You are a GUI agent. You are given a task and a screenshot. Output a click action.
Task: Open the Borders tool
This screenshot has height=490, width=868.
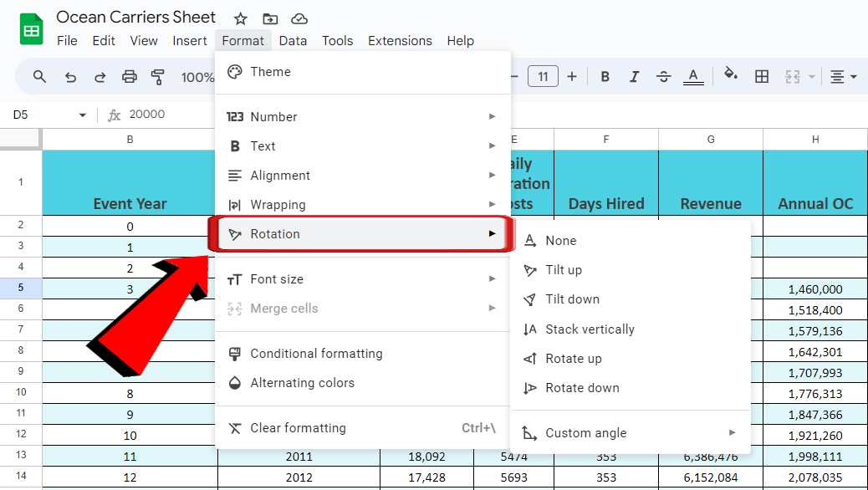[762, 76]
